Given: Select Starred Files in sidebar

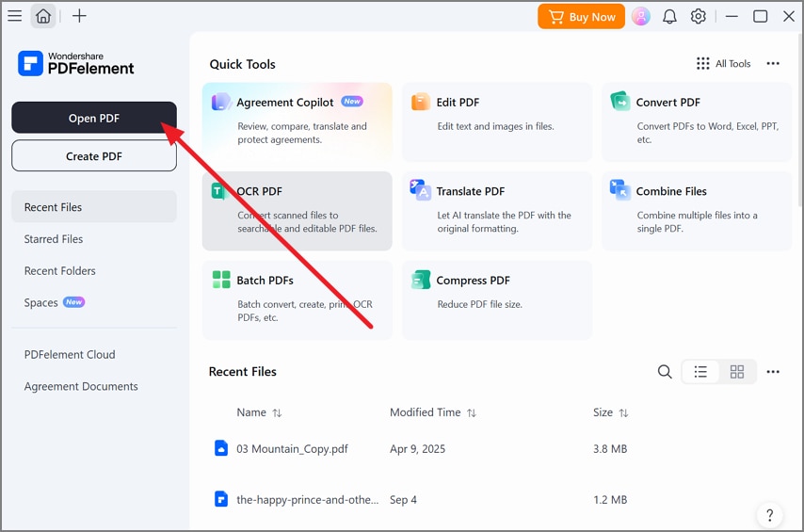Looking at the screenshot, I should pyautogui.click(x=94, y=239).
